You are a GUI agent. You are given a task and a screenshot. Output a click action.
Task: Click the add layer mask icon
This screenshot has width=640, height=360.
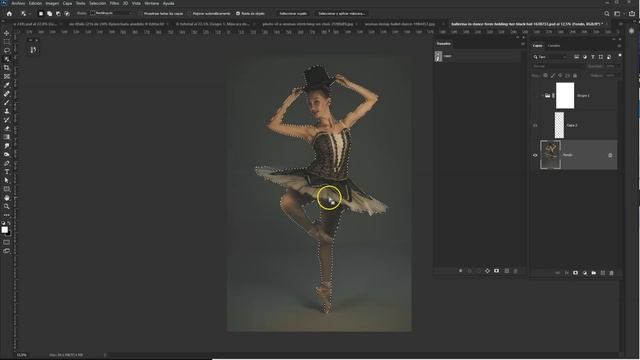pos(576,273)
